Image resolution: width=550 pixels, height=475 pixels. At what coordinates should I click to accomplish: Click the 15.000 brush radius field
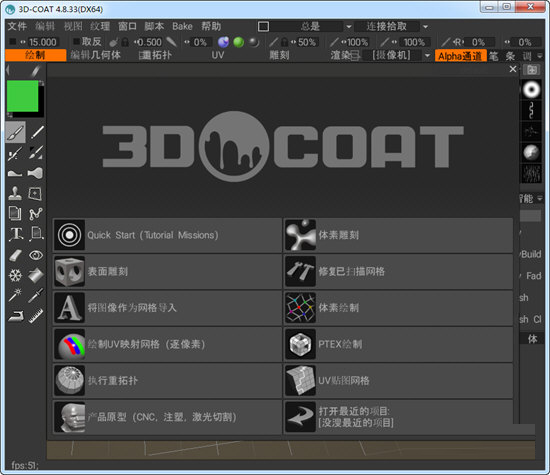coord(42,42)
